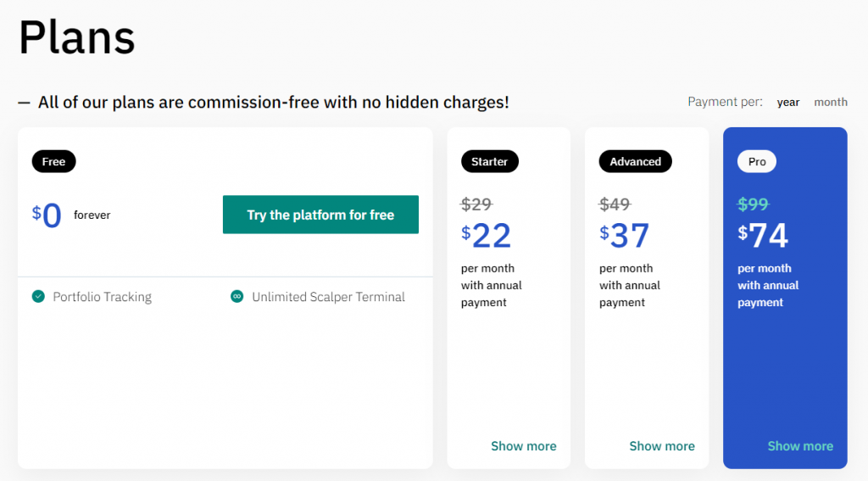The height and width of the screenshot is (481, 868).
Task: Select the Free plan badge
Action: [x=53, y=161]
